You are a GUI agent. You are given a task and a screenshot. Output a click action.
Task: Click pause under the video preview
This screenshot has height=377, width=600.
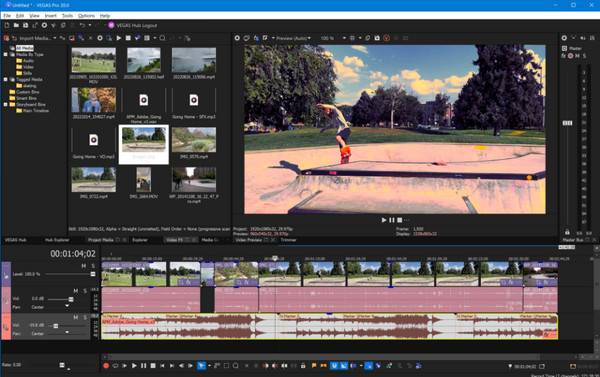[391, 220]
